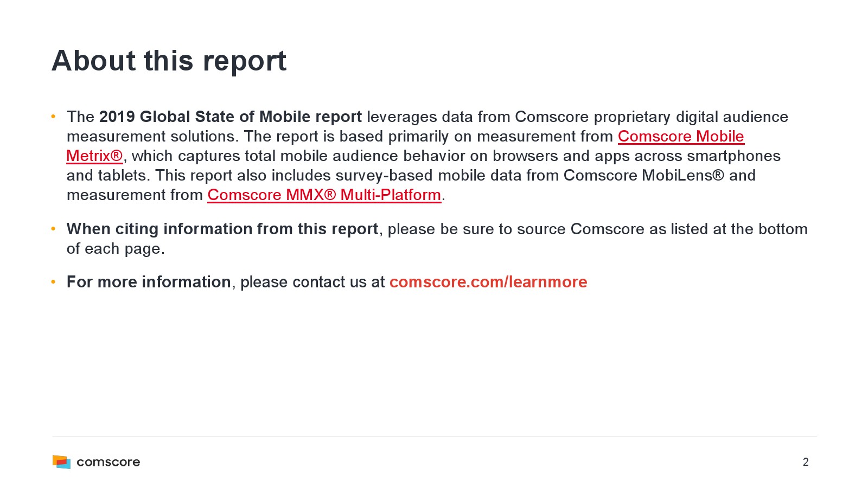The width and height of the screenshot is (868, 488).
Task: Click the footer horizontal divider line
Action: 434,436
